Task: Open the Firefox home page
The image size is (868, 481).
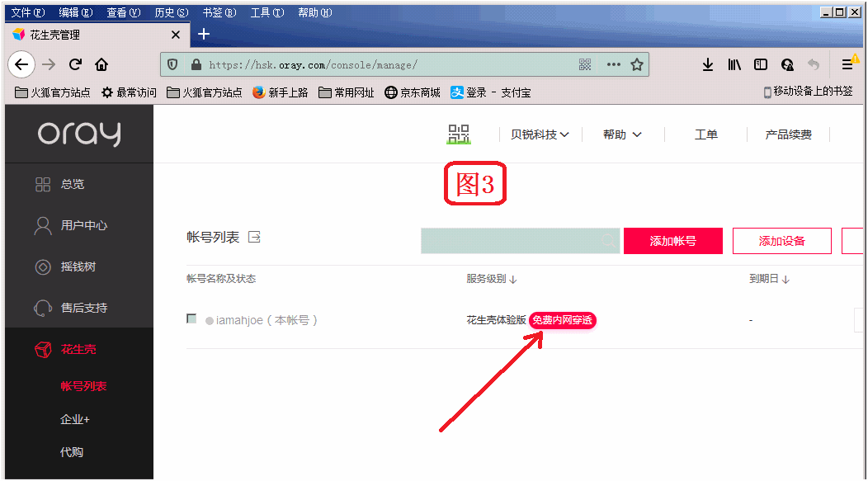Action: [x=101, y=64]
